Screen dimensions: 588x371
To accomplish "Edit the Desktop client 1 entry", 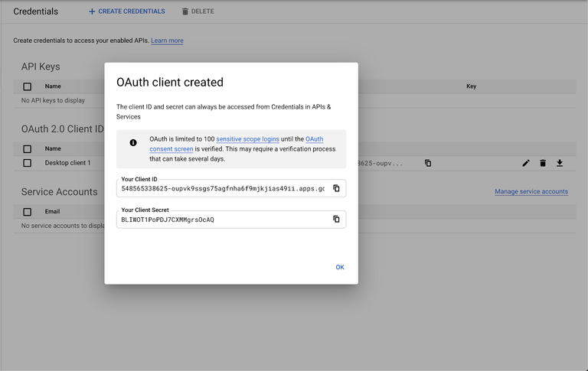I will [526, 163].
